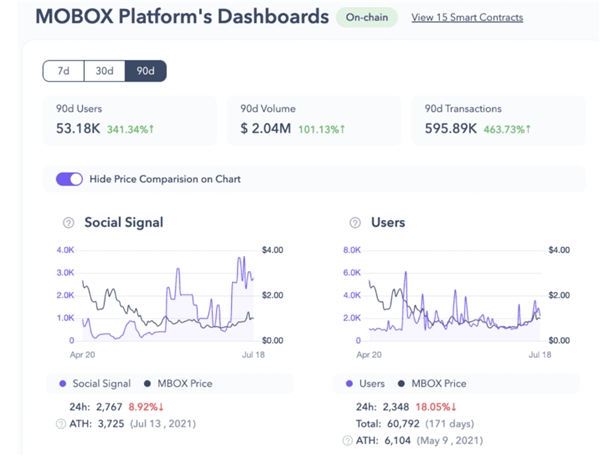
Task: Click MOBOX Platform's Dashboards heading
Action: pyautogui.click(x=182, y=17)
